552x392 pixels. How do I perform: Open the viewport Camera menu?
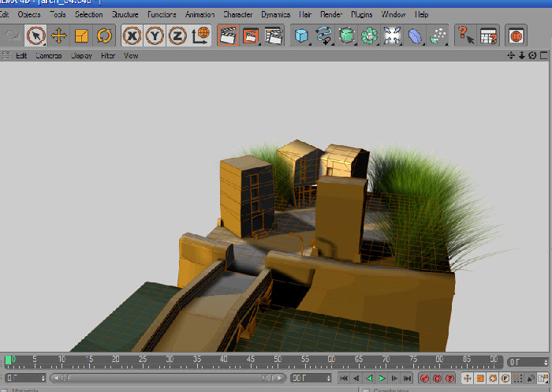pos(49,56)
